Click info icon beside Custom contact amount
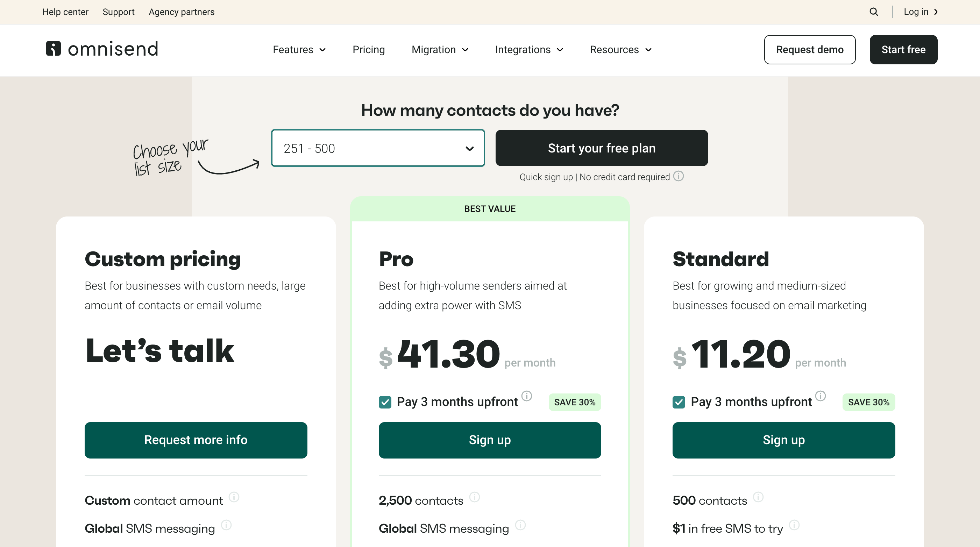980x547 pixels. tap(234, 497)
